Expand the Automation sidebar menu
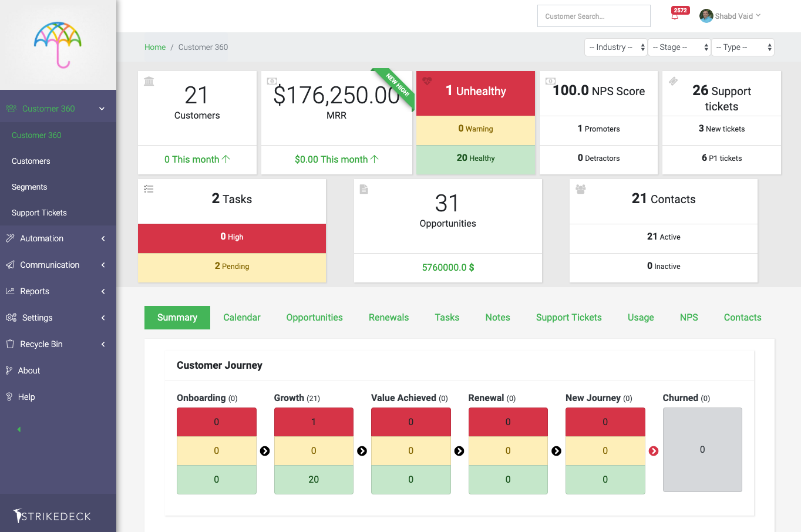801x532 pixels. [x=103, y=238]
